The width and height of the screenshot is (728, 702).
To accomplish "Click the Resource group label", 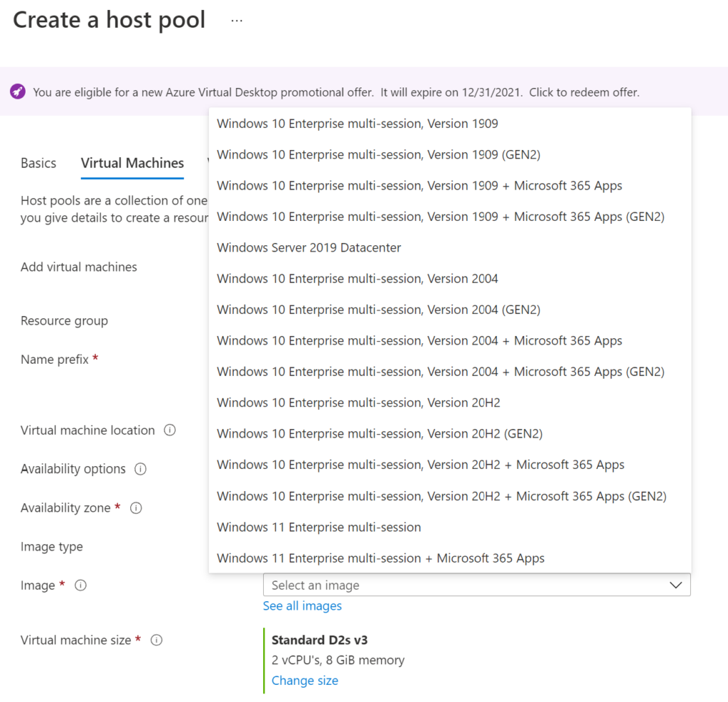I will point(64,321).
